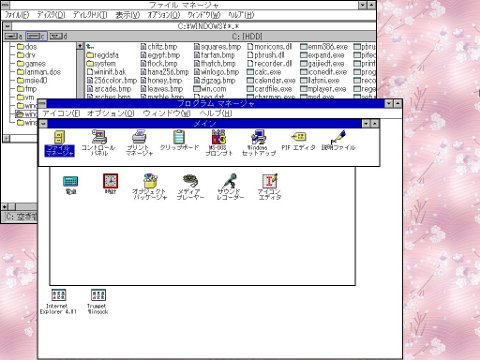The image size is (480, 360).
Task: Open the system folder in file list
Action: [x=101, y=63]
